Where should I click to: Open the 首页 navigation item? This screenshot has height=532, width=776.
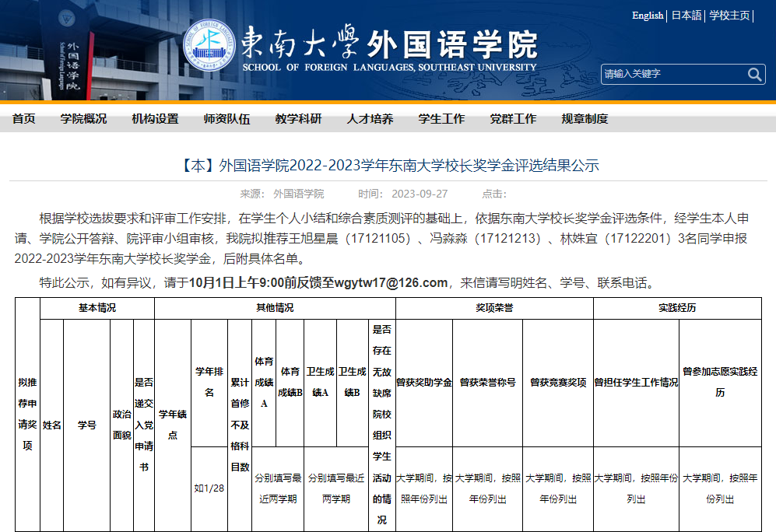pyautogui.click(x=24, y=119)
